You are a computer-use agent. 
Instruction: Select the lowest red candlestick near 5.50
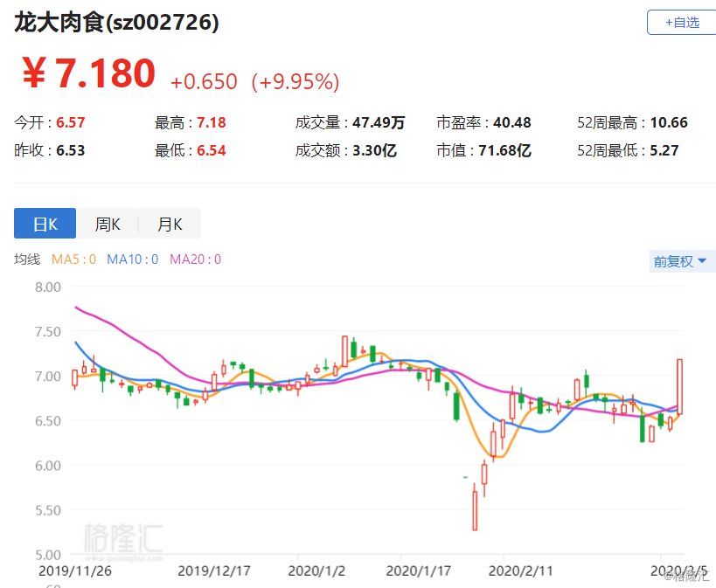click(x=475, y=510)
